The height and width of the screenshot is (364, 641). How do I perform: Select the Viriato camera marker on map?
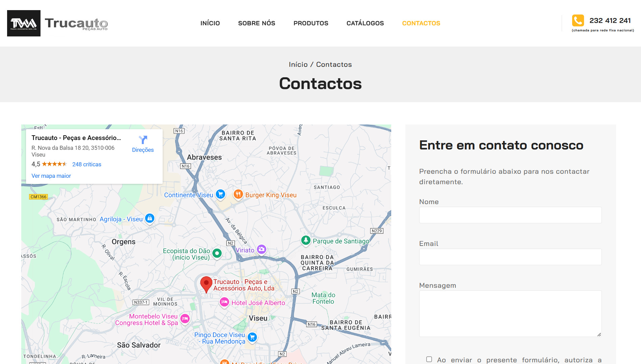261,249
